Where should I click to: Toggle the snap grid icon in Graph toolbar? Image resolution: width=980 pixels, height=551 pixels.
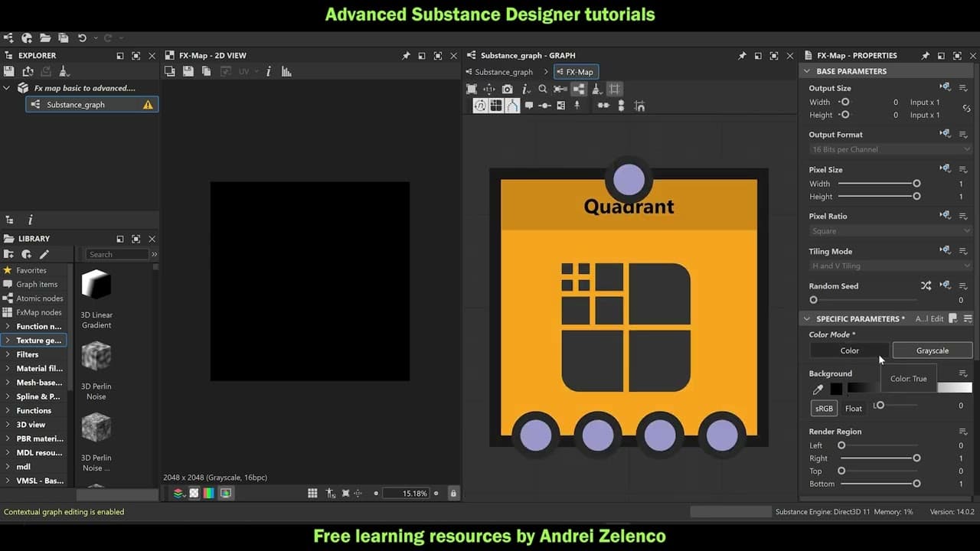[x=615, y=89]
